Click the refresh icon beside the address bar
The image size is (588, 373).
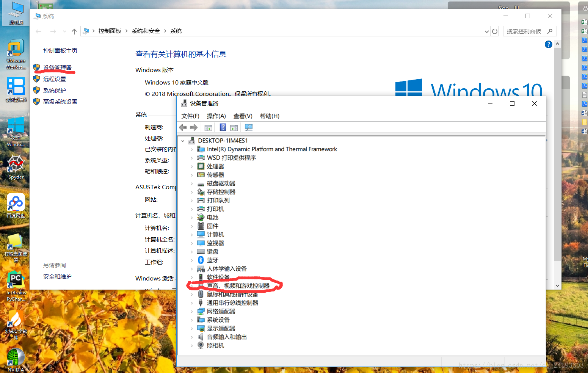click(x=495, y=31)
